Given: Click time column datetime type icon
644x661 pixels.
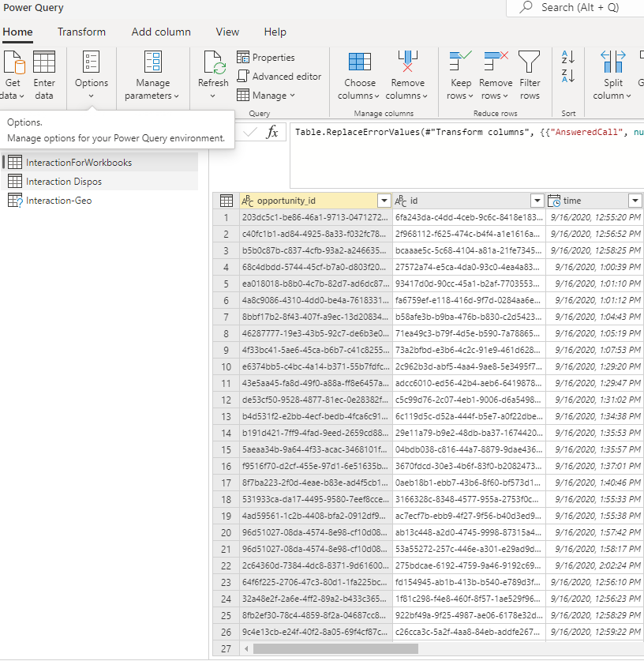Looking at the screenshot, I should tap(554, 201).
